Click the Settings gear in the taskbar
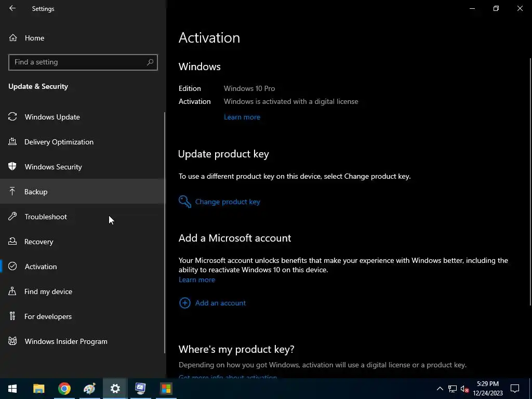Viewport: 532px width, 399px height. pos(115,389)
